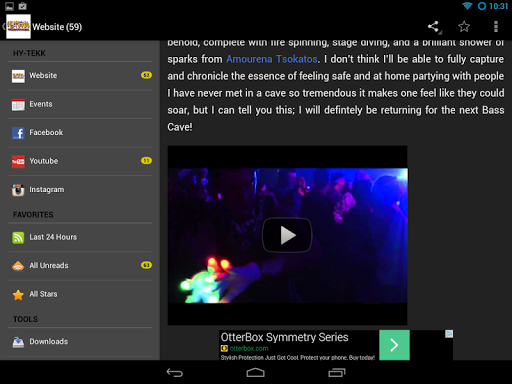Tap the Android back navigation button
512x384 pixels.
pos(175,373)
